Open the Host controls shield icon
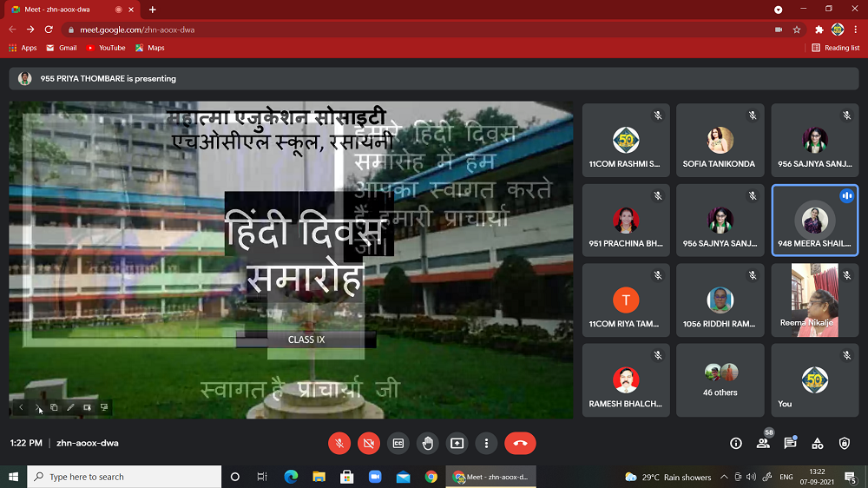 845,443
